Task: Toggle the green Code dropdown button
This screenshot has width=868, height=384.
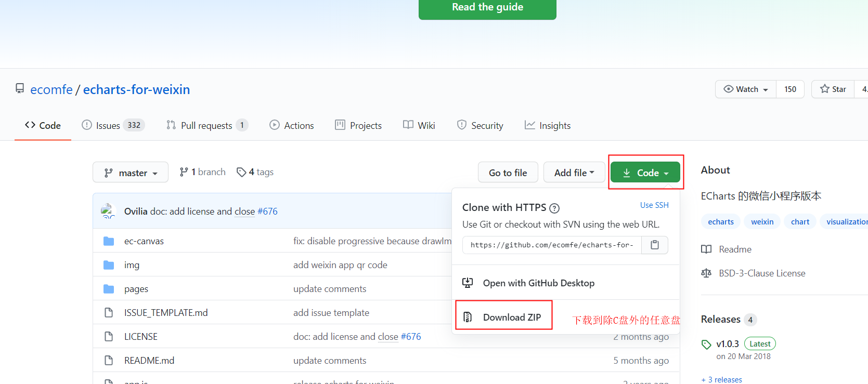Action: pos(645,173)
